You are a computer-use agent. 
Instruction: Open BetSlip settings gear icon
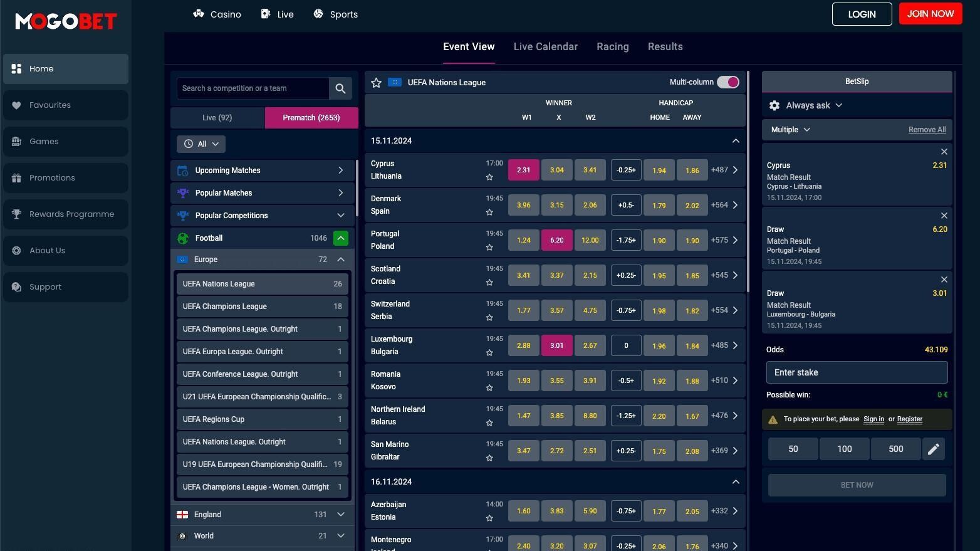coord(774,106)
